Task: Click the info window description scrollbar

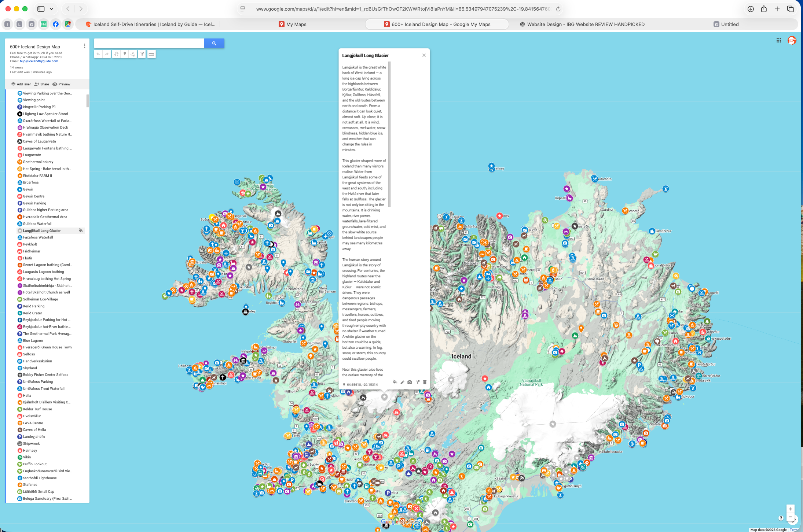Action: click(x=389, y=134)
